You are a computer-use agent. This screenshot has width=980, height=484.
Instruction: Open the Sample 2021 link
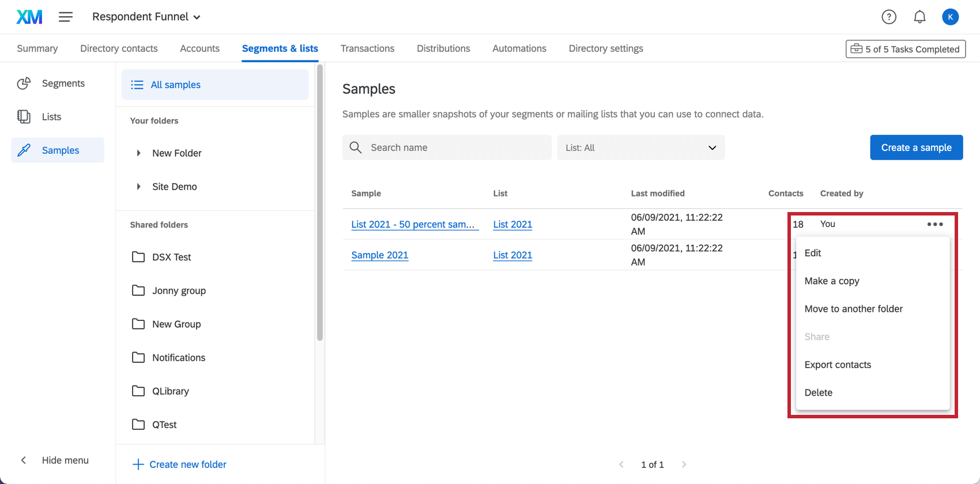[x=380, y=255]
